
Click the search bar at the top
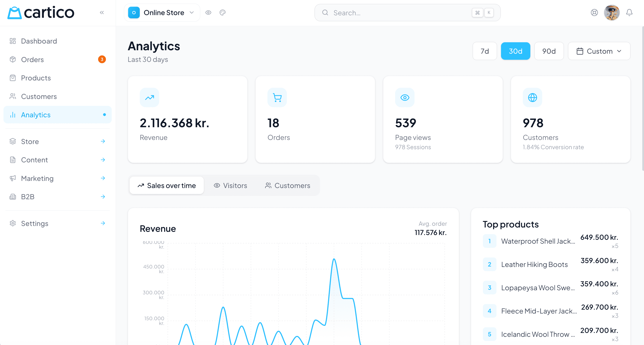pyautogui.click(x=407, y=13)
